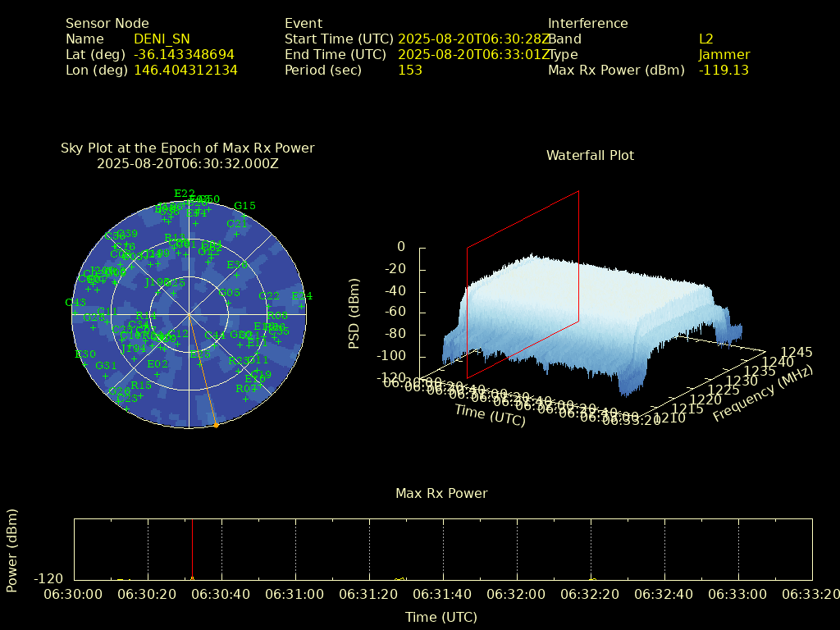Screen dimensions: 840x630
Task: Click the L2 band value
Action: (705, 39)
